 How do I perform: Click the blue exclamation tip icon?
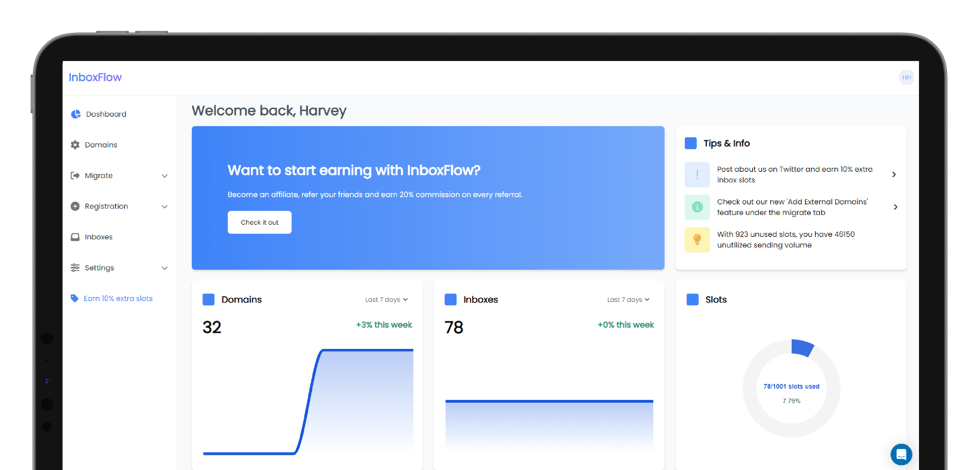click(697, 174)
